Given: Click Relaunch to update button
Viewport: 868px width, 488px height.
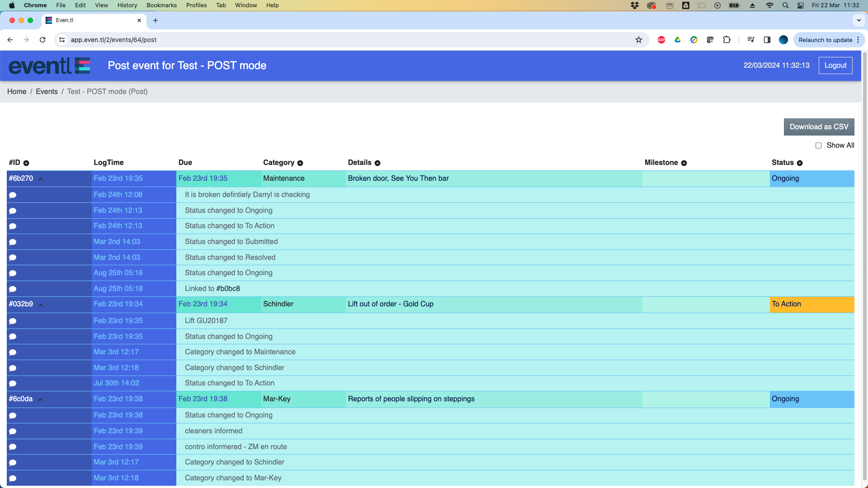Looking at the screenshot, I should pyautogui.click(x=829, y=40).
